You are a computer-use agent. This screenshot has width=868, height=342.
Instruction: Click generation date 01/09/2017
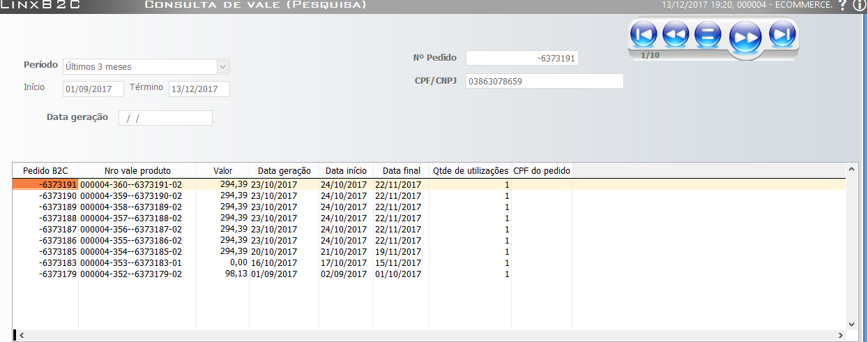(x=274, y=274)
